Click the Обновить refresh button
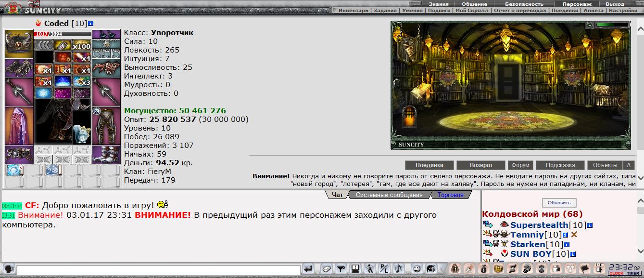The width and height of the screenshot is (644, 278). [x=559, y=203]
